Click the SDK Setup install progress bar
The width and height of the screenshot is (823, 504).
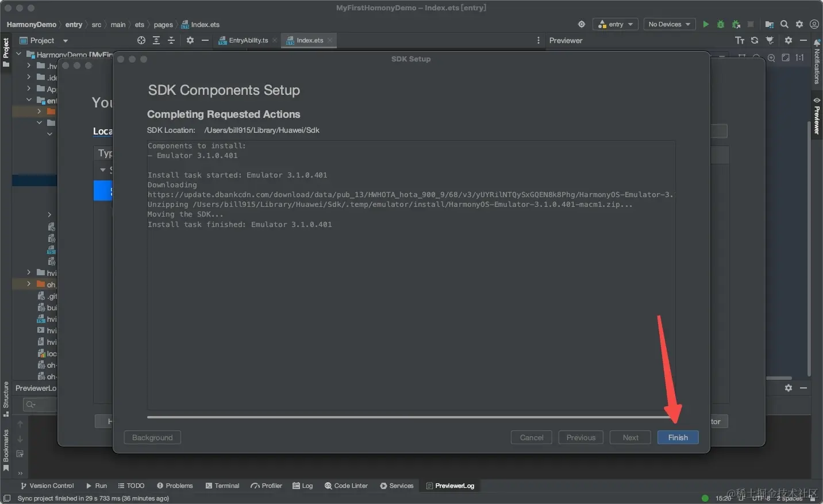coord(411,417)
